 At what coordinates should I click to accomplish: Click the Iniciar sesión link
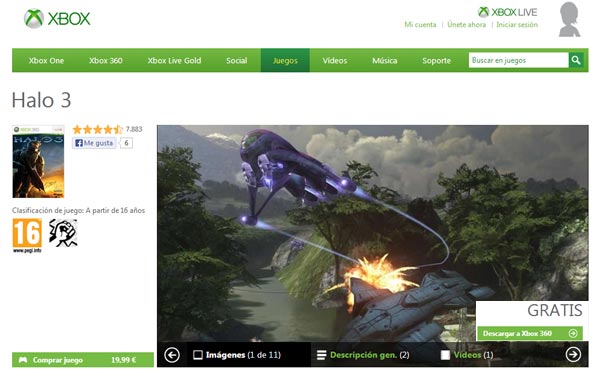pos(517,24)
